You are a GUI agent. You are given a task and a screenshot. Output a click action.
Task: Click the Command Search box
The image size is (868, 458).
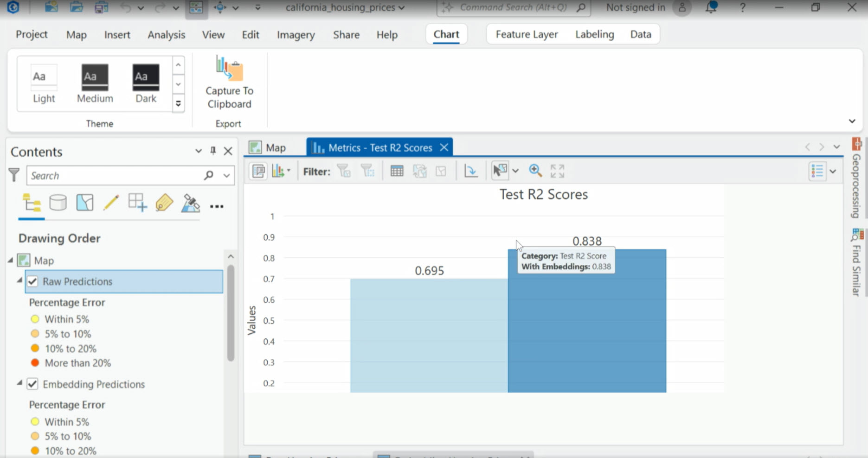click(x=514, y=8)
